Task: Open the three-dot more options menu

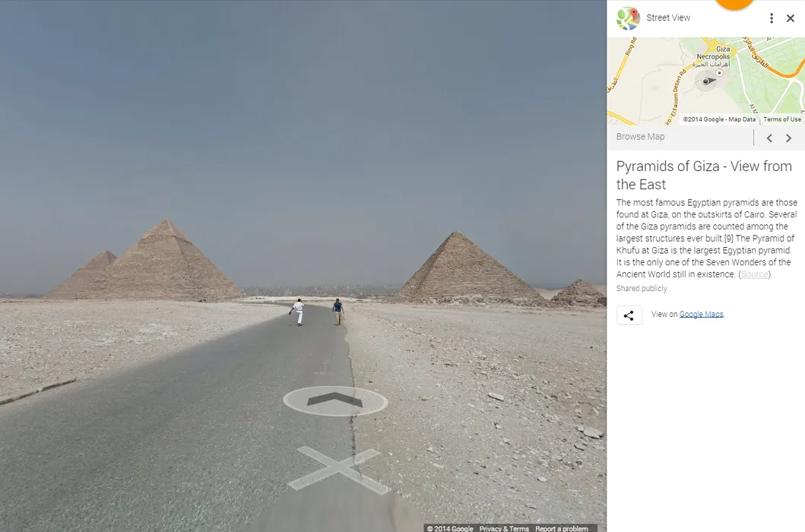Action: (771, 18)
